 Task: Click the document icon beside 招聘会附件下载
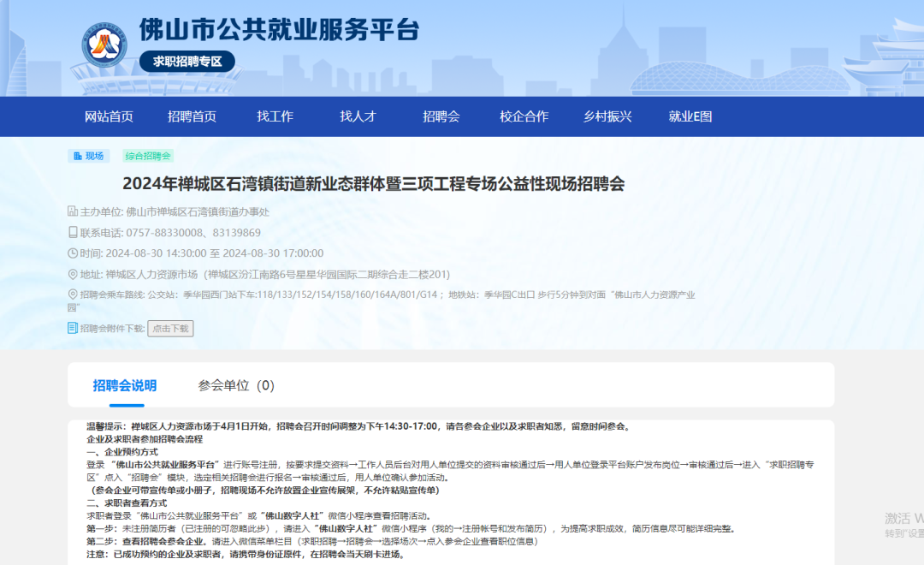(x=73, y=328)
